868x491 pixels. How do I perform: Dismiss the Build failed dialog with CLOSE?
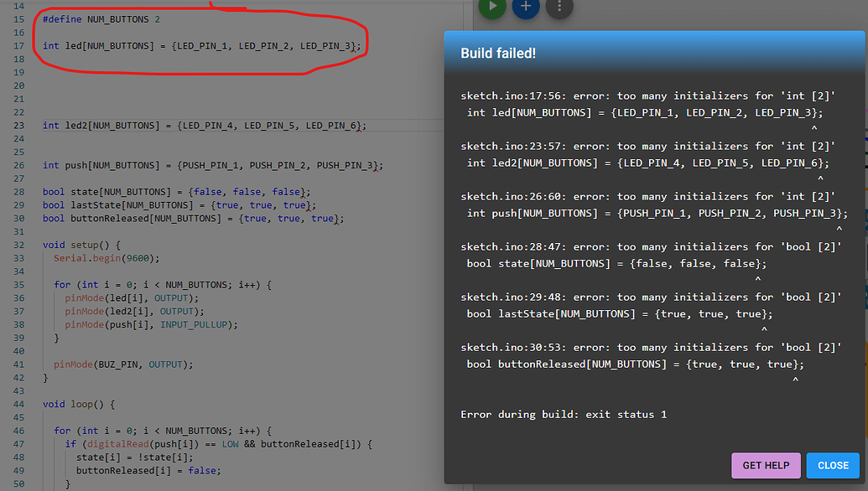tap(833, 465)
